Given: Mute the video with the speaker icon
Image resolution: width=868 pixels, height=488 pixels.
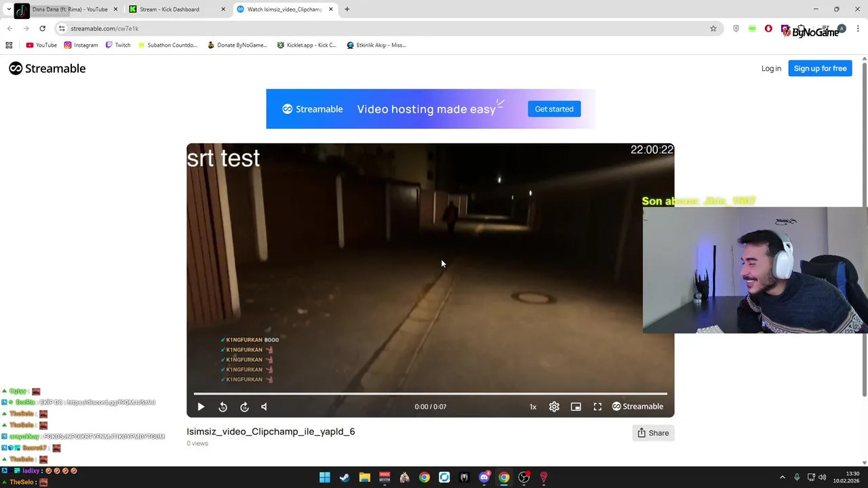Looking at the screenshot, I should [264, 407].
